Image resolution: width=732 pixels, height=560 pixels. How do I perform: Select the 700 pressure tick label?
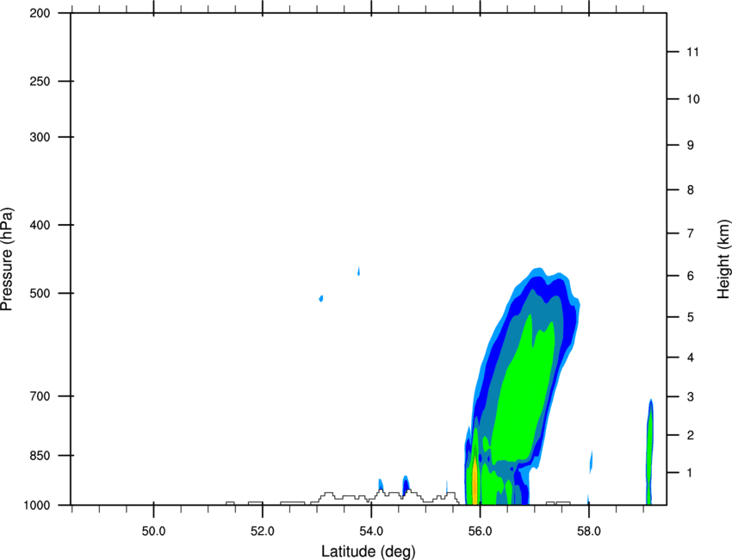click(40, 396)
